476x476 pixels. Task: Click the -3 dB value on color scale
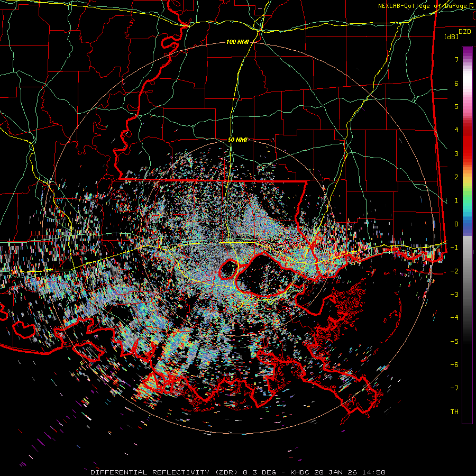(x=454, y=294)
